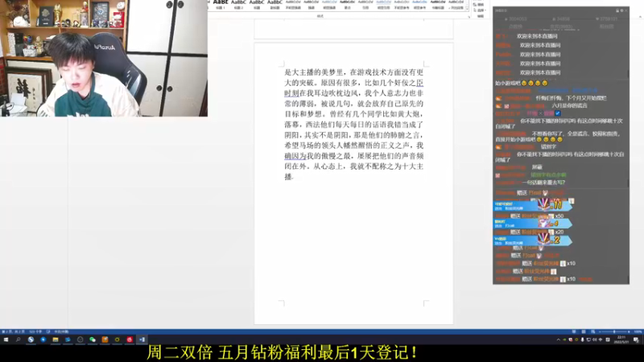The height and width of the screenshot is (362, 644).
Task: Click the spelling check icon in status bar
Action: (48, 331)
